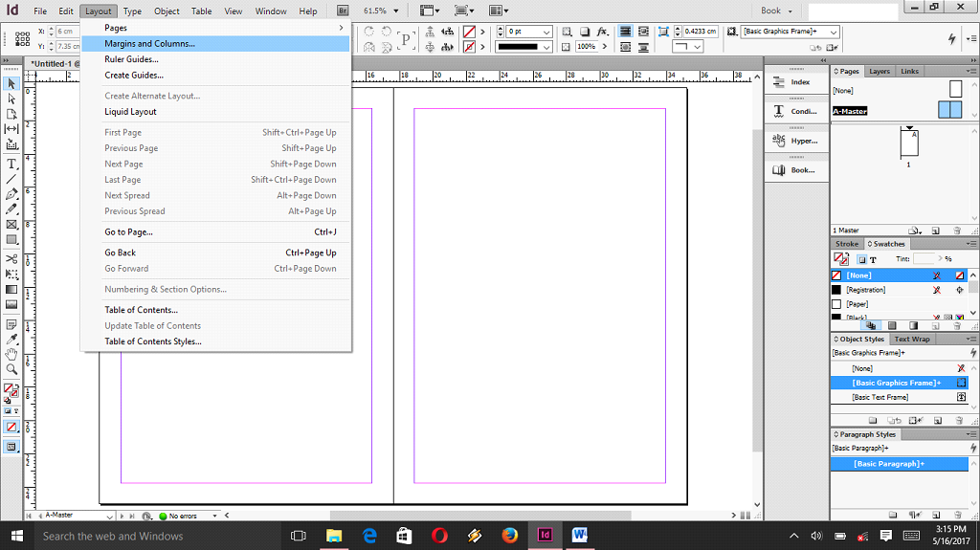The height and width of the screenshot is (550, 980).
Task: Select the Pen tool
Action: (11, 194)
